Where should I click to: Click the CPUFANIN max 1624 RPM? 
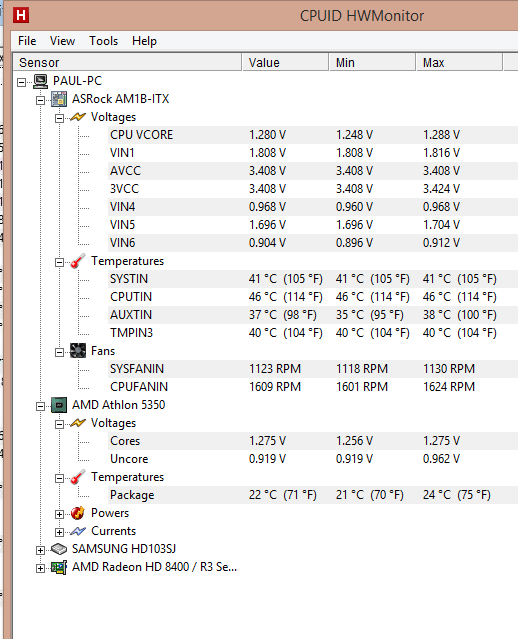click(x=449, y=387)
